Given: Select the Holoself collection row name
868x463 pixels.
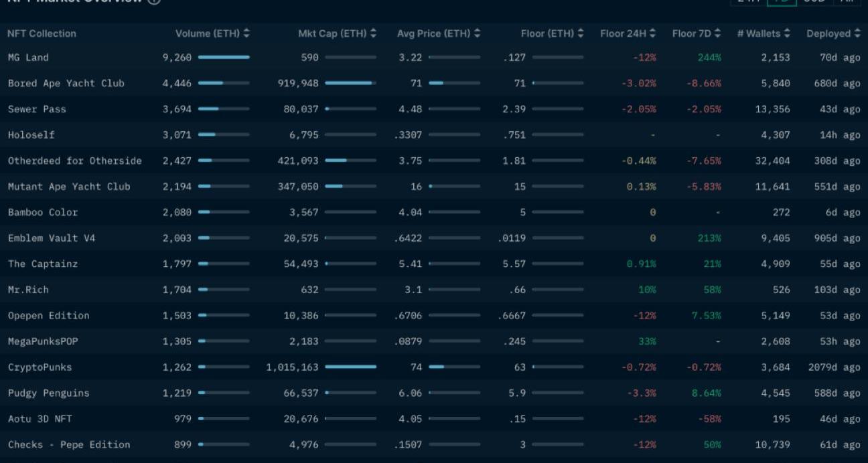Looking at the screenshot, I should coord(31,135).
